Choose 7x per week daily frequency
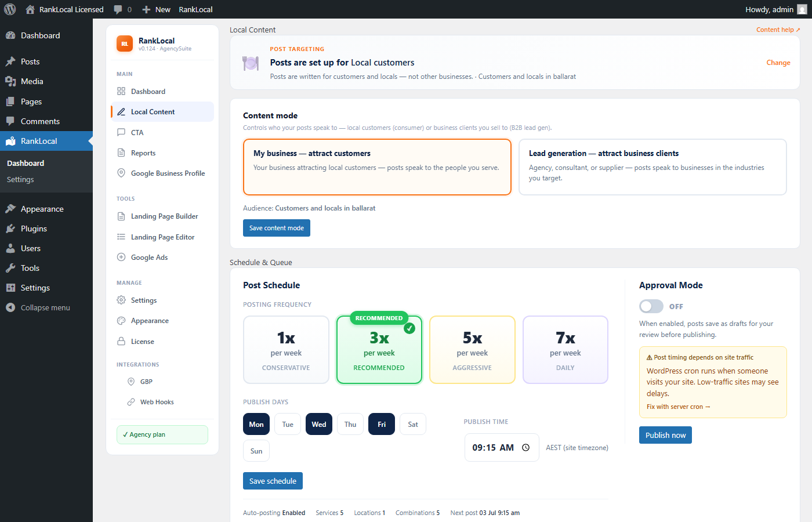Screen dimensions: 812x522 coord(565,350)
